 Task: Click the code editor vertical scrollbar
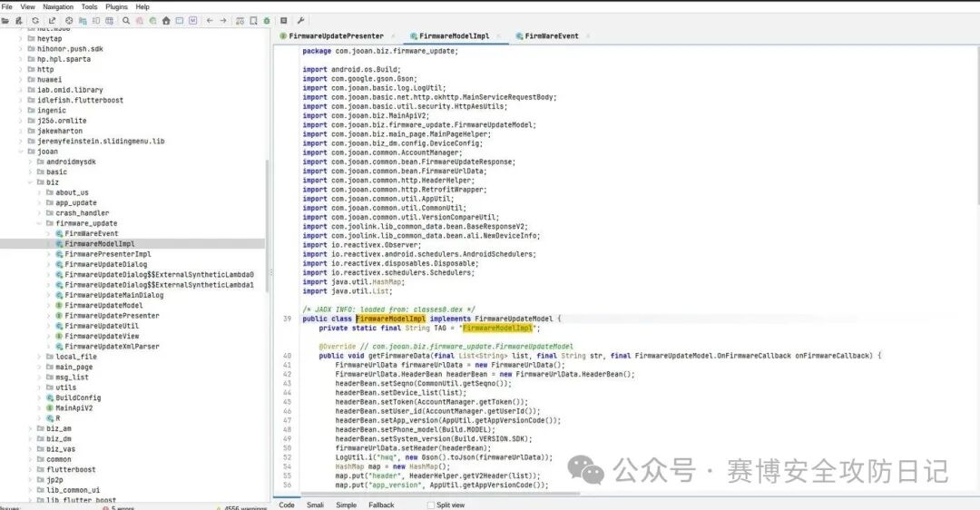[x=977, y=125]
